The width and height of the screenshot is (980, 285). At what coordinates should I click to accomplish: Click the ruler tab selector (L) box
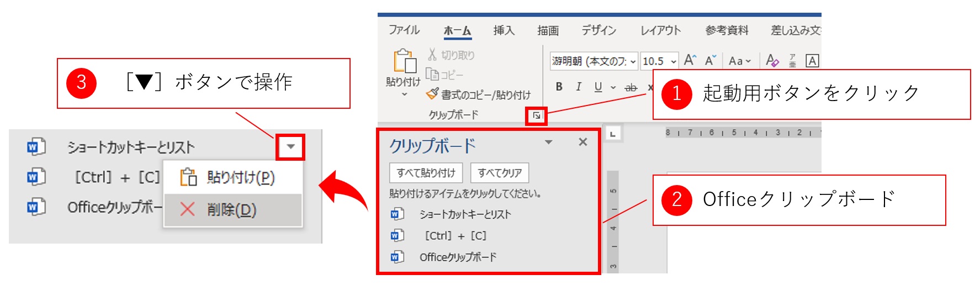[x=613, y=134]
